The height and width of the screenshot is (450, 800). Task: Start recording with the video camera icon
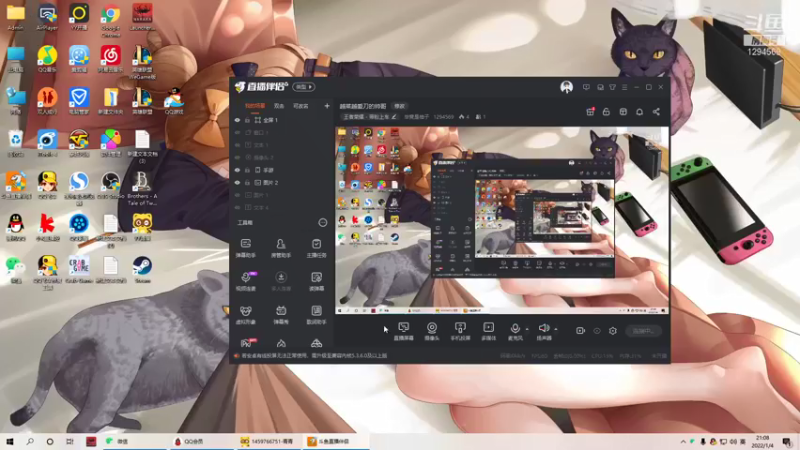click(x=580, y=331)
